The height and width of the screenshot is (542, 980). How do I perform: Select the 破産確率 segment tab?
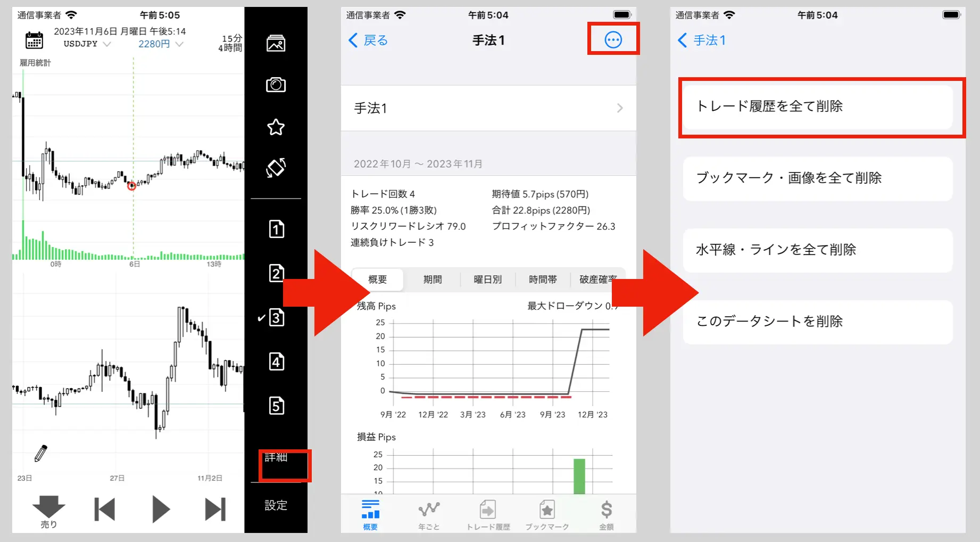pyautogui.click(x=598, y=280)
